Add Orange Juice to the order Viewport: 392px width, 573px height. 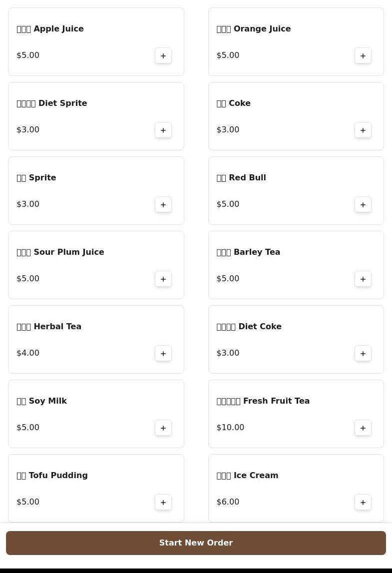[363, 55]
